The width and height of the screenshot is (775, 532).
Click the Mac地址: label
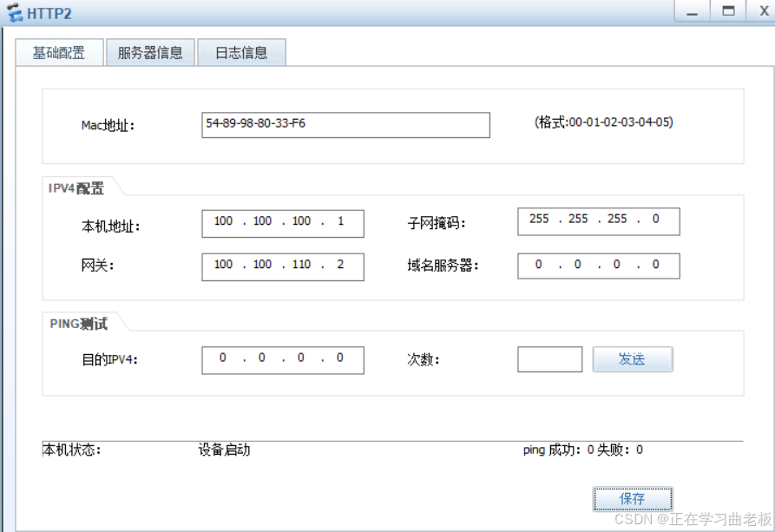[108, 126]
